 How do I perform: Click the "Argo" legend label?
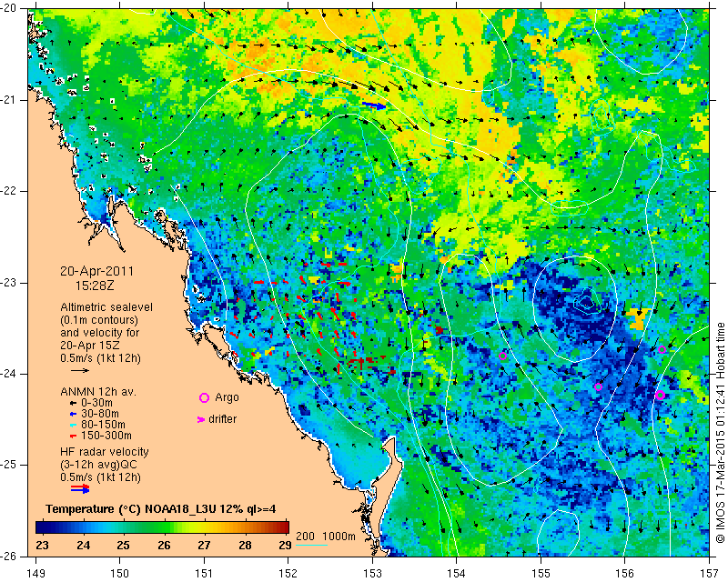[227, 397]
